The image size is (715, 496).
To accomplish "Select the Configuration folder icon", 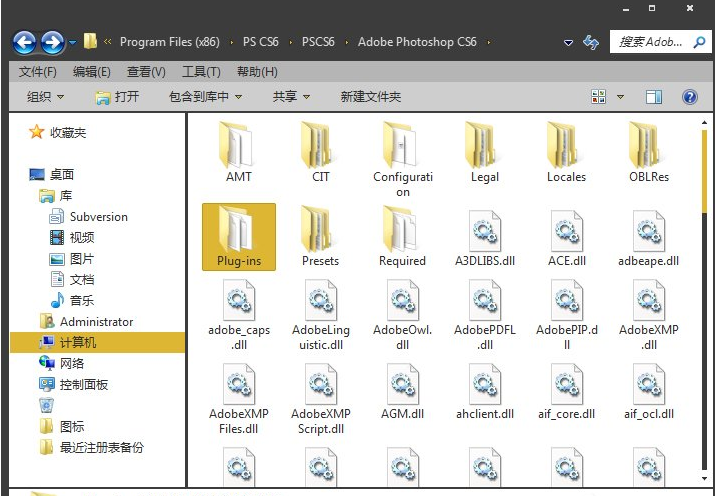I will point(400,145).
